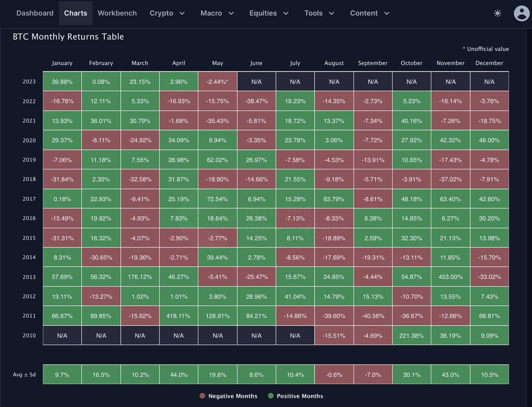Click the green Positive Months legend dot

(271, 396)
